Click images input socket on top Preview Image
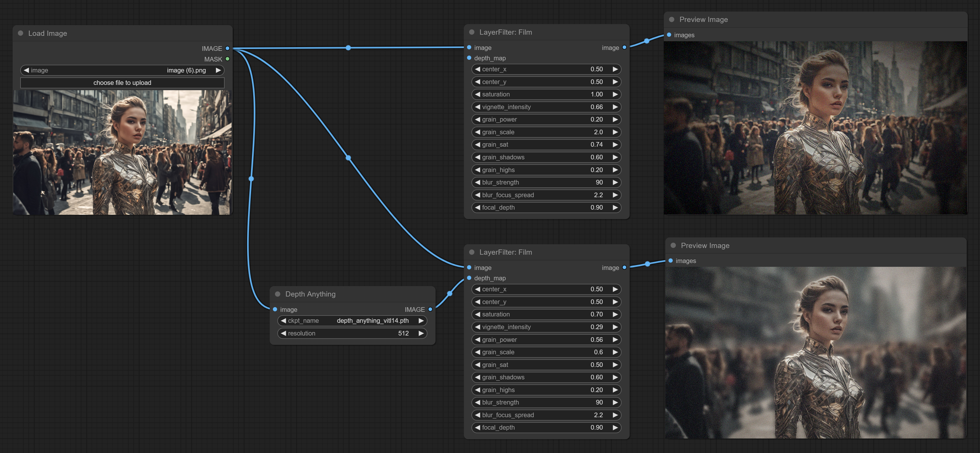This screenshot has height=453, width=980. coord(669,35)
